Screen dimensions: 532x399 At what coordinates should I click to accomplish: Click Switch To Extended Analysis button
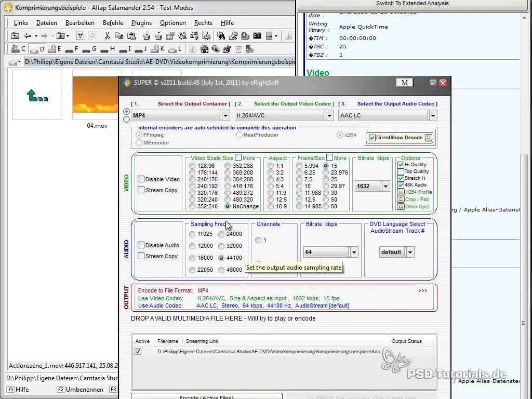point(412,4)
